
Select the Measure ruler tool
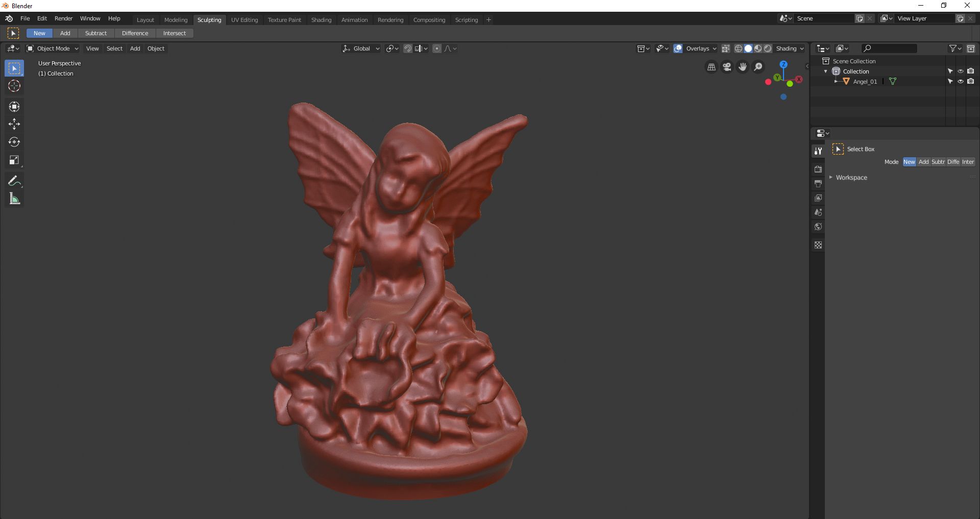click(x=14, y=199)
